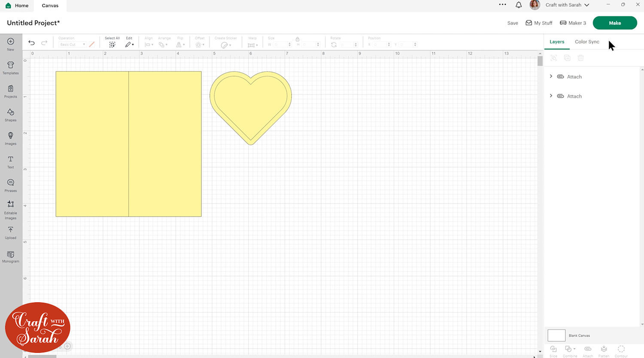Open Editable Images panel
The image size is (644, 358).
tap(11, 205)
